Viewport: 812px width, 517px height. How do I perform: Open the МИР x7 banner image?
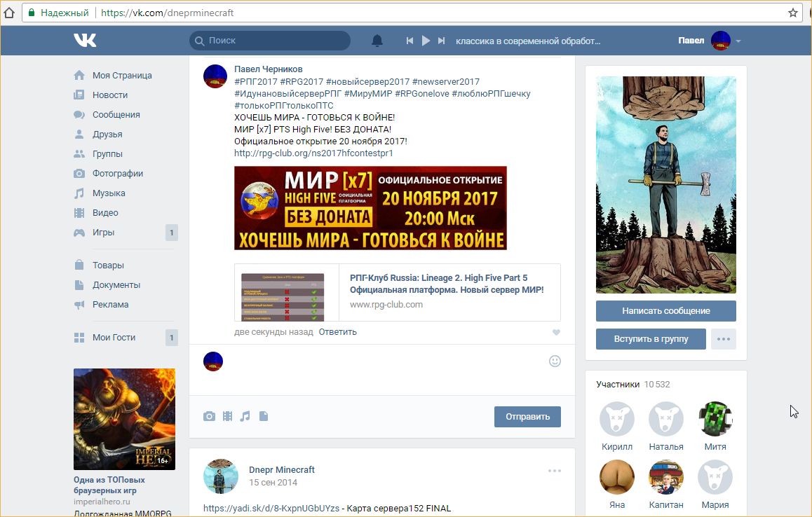click(x=370, y=208)
